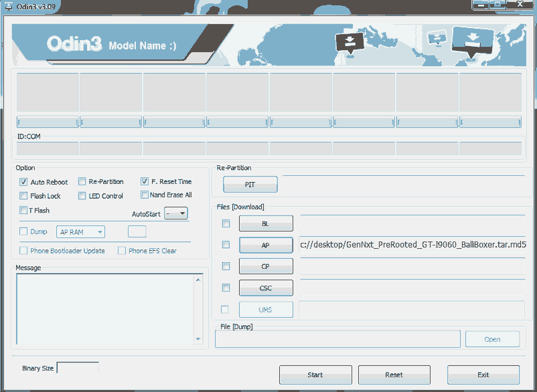This screenshot has height=392, width=537.
Task: Open the AutoStart dropdown
Action: (x=176, y=213)
